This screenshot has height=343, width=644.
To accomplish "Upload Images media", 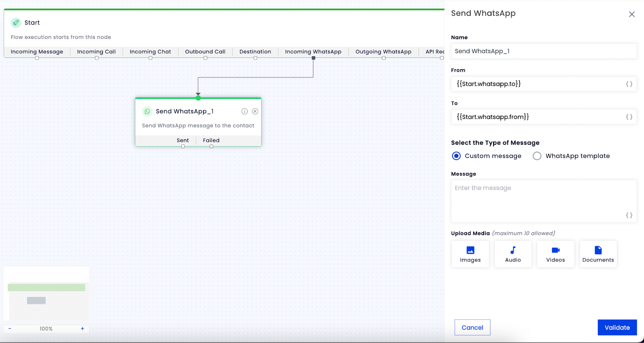I will [x=470, y=254].
